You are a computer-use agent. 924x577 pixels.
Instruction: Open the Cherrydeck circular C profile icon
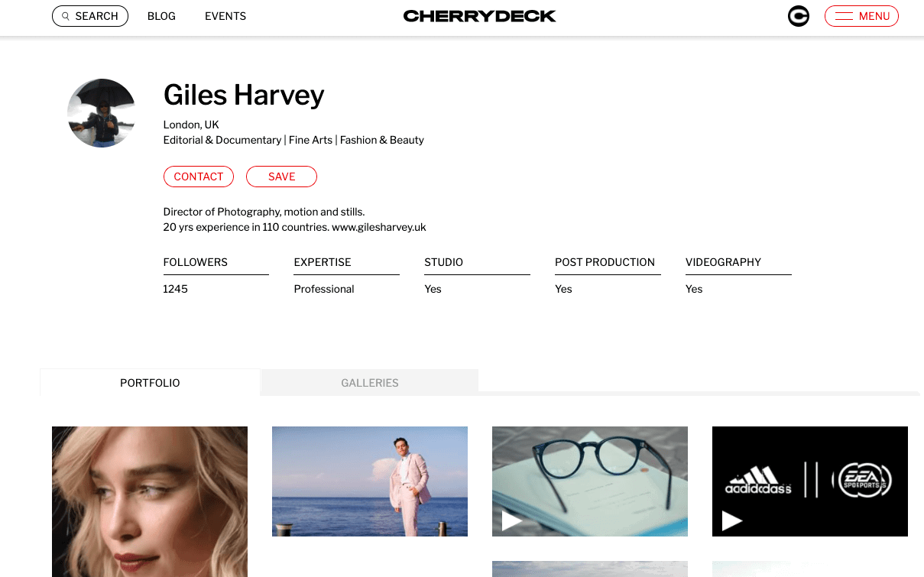pos(799,16)
